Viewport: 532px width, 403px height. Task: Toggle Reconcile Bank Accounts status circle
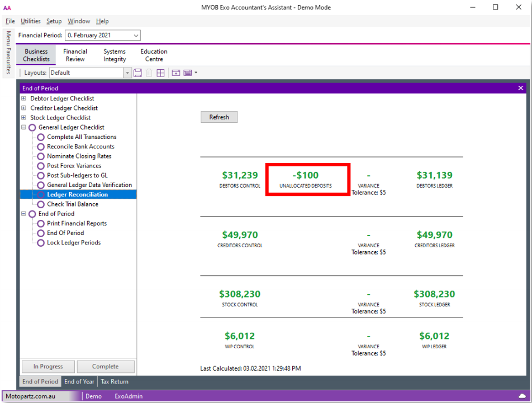click(x=41, y=147)
